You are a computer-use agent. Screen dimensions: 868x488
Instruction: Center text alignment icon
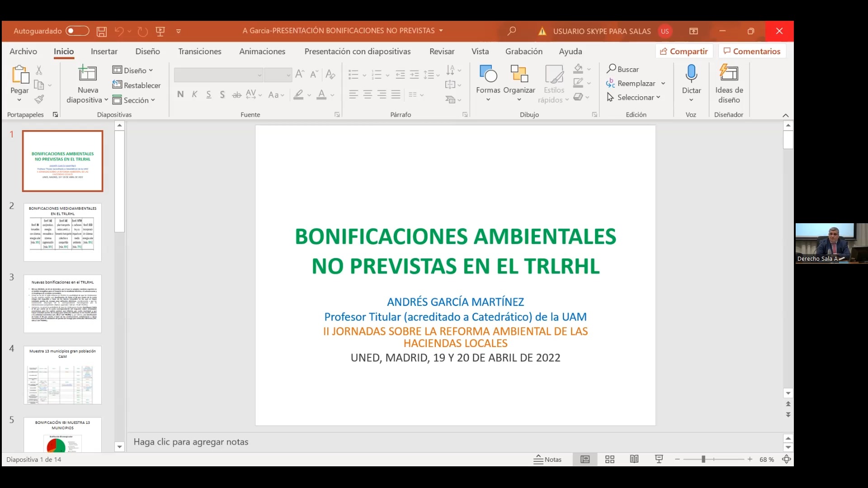[368, 94]
